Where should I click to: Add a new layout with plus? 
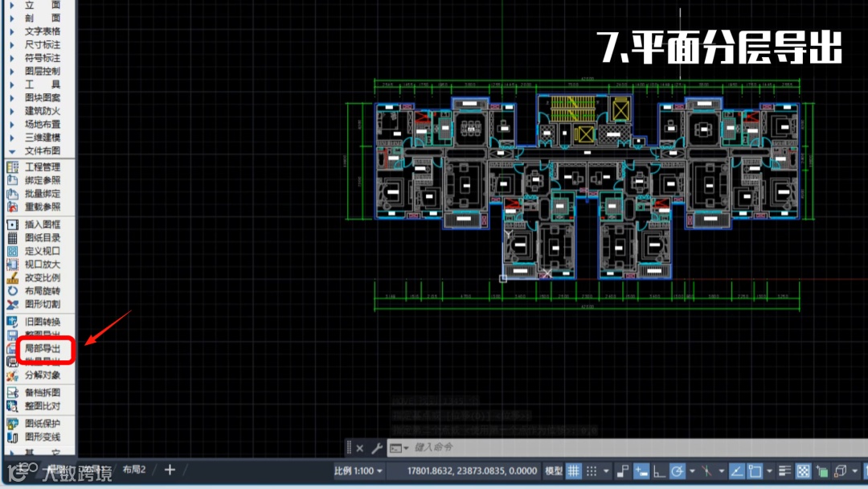click(170, 471)
